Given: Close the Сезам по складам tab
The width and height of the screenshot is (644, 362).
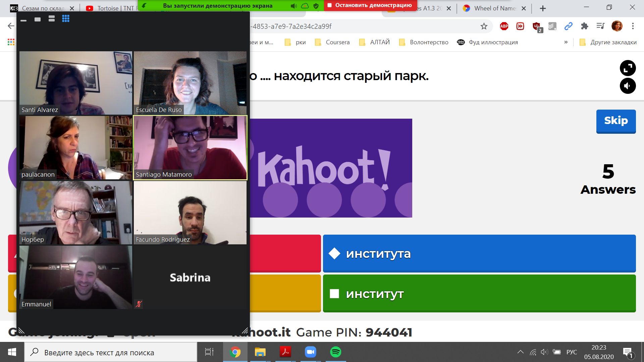Looking at the screenshot, I should point(72,8).
